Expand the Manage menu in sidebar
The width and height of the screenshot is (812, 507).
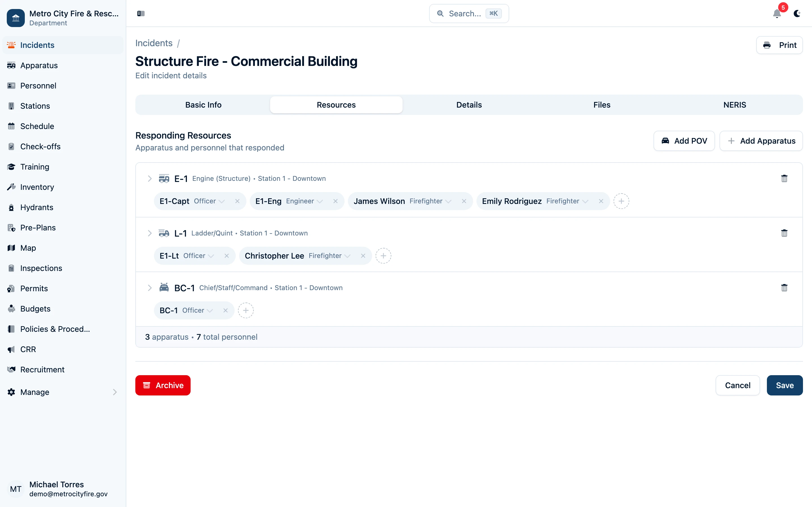click(x=115, y=392)
